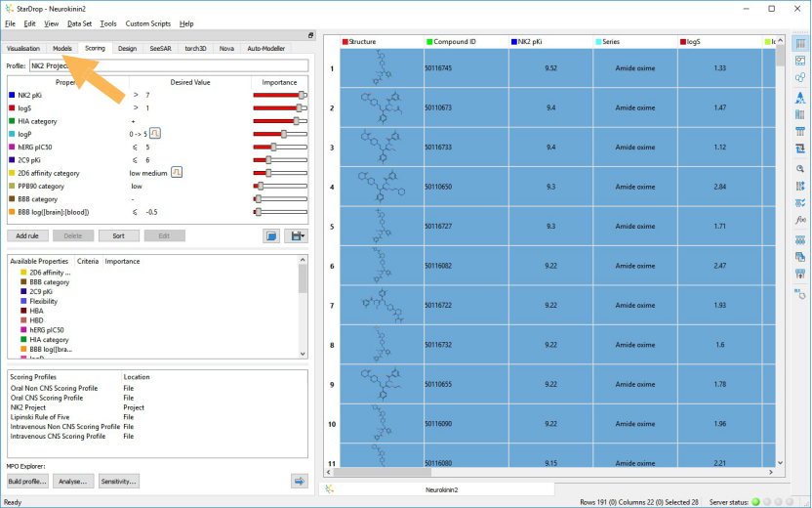Switch to the Auto-Modeller tab
Screen dimensions: 812x508
265,48
